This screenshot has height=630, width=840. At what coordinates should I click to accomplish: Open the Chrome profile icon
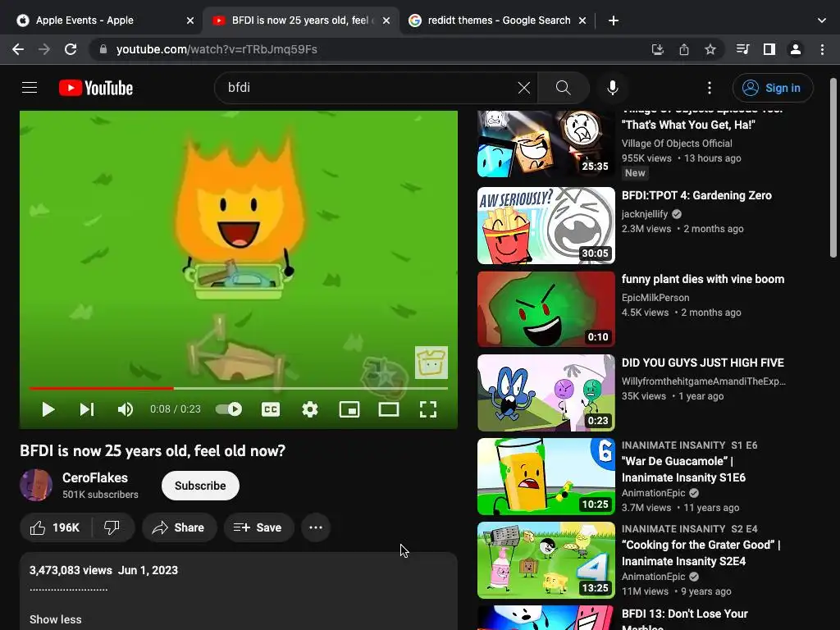coord(796,49)
